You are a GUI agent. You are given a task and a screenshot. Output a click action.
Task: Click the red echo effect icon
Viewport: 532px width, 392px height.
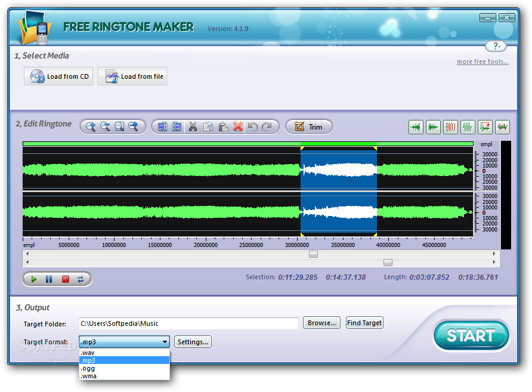pyautogui.click(x=450, y=127)
